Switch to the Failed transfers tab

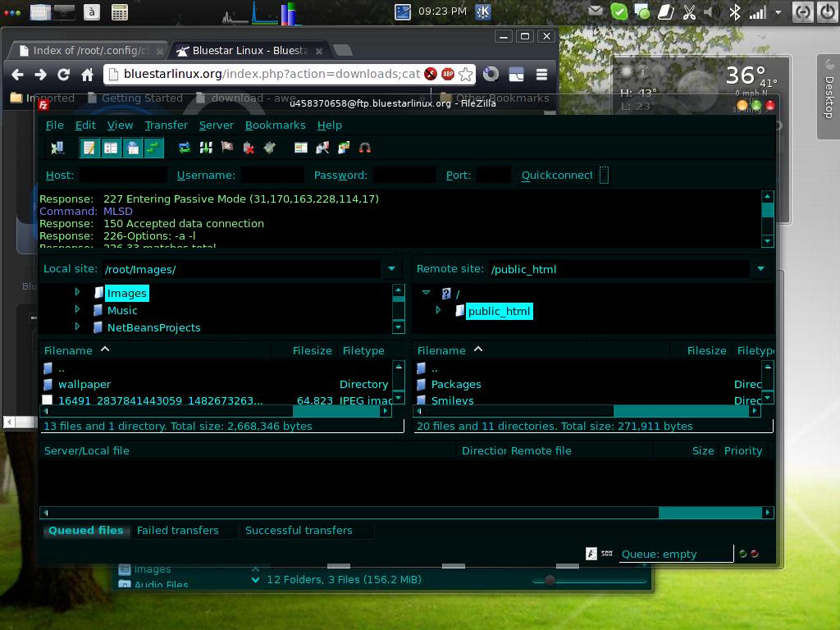click(177, 531)
